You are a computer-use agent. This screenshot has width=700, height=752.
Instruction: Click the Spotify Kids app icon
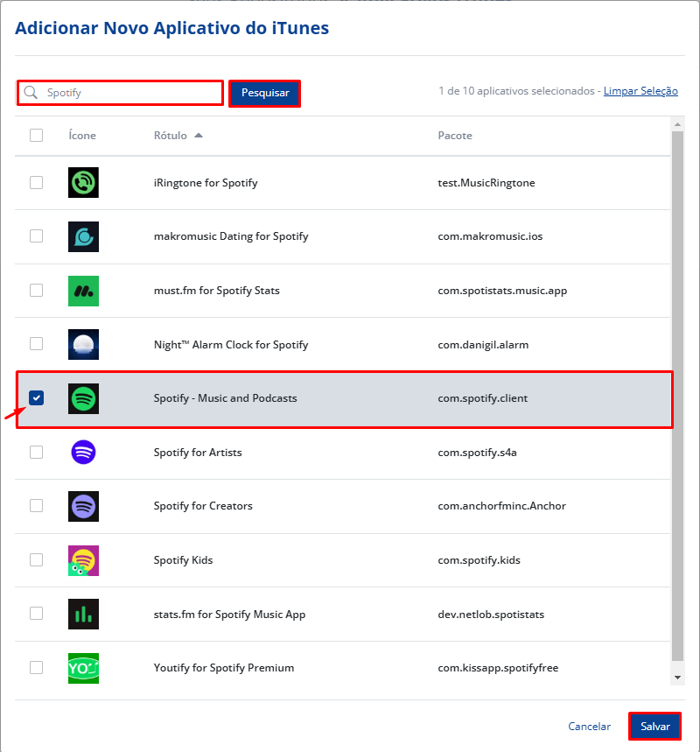(x=83, y=560)
